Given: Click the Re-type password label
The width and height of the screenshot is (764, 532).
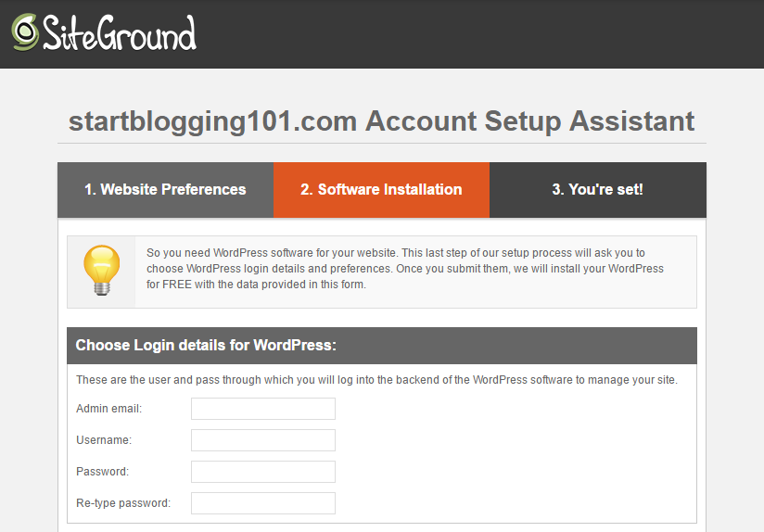Looking at the screenshot, I should pyautogui.click(x=123, y=503).
